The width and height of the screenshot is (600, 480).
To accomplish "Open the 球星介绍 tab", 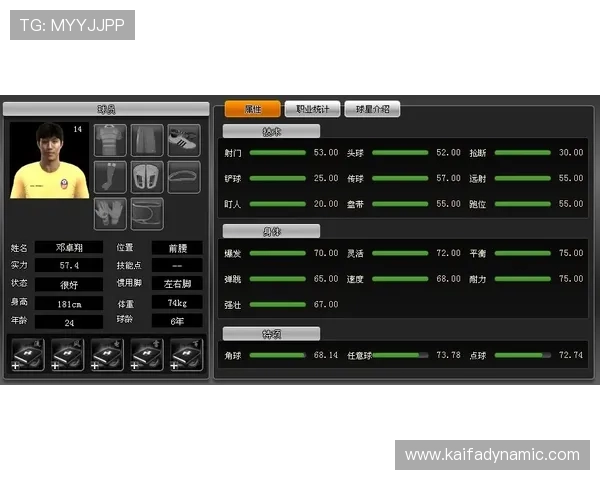I will [373, 109].
